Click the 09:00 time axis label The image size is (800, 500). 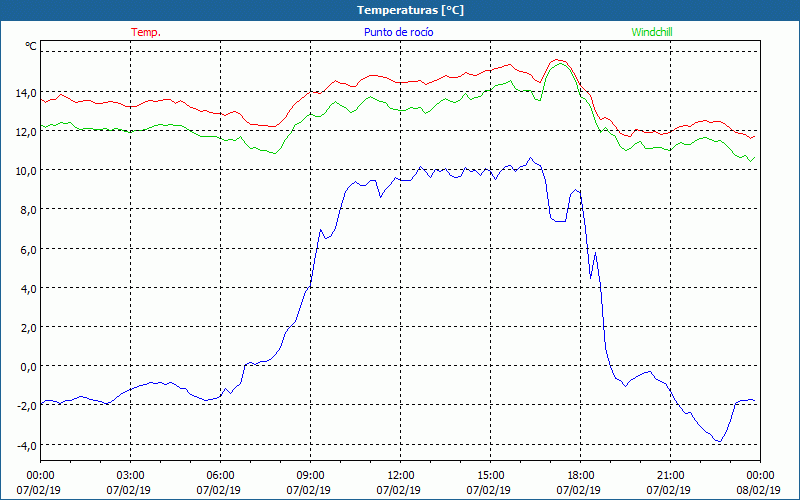pos(311,476)
